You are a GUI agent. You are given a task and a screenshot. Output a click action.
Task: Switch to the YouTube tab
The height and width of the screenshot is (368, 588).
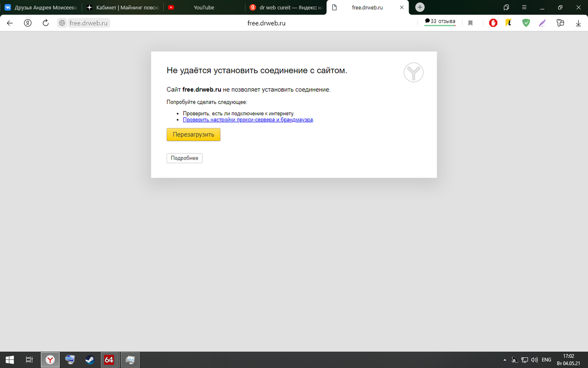(x=203, y=7)
